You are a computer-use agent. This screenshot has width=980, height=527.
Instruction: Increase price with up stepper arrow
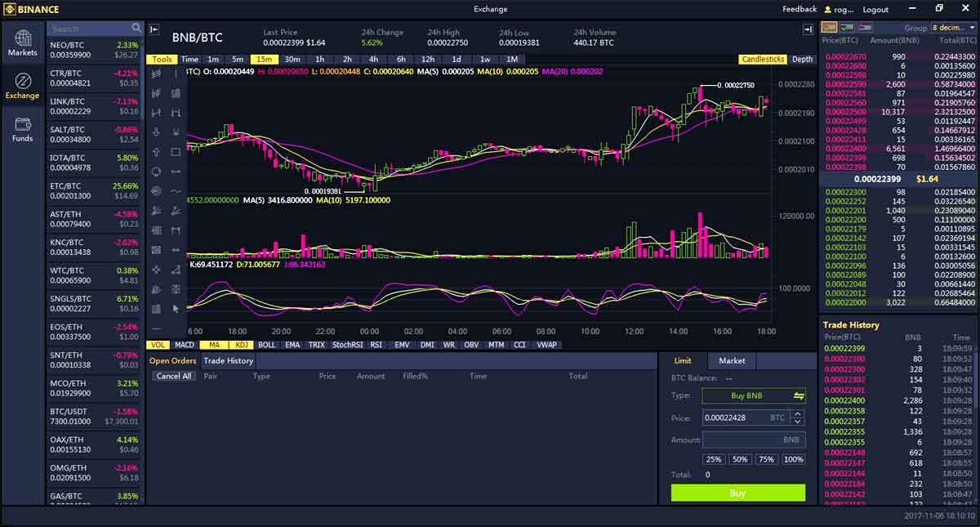(x=798, y=413)
